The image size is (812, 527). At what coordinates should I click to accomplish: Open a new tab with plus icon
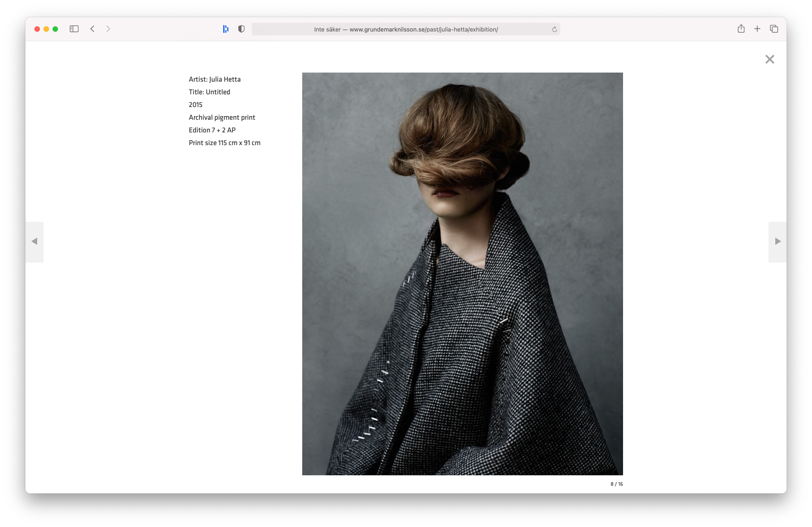(757, 29)
